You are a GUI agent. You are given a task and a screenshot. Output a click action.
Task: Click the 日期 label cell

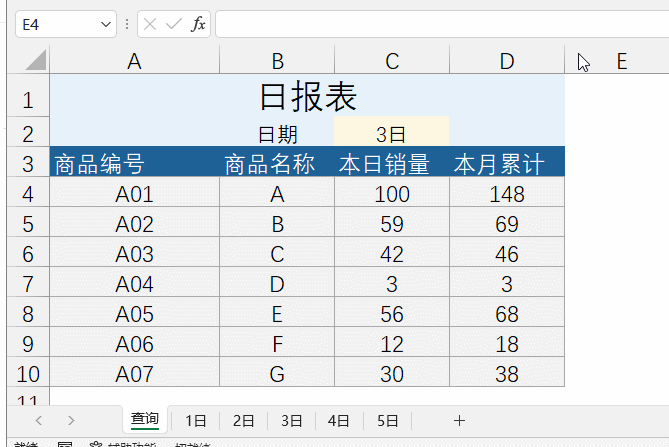pos(277,131)
